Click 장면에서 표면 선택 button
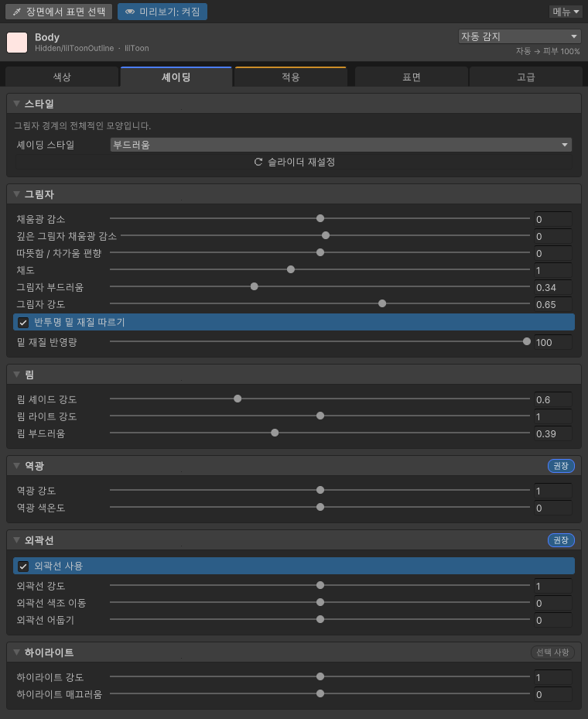This screenshot has height=719, width=588. pyautogui.click(x=59, y=12)
